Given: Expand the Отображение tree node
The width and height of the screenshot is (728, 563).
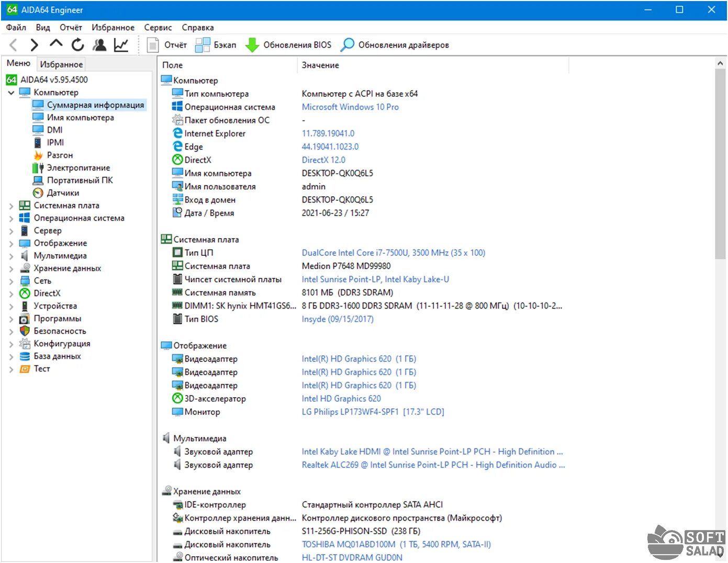Looking at the screenshot, I should (11, 244).
